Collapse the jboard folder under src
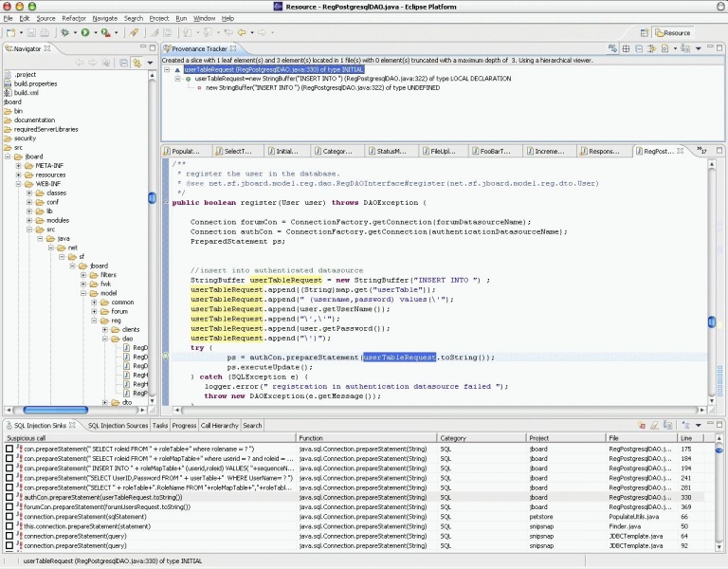The image size is (728, 569). point(8,156)
